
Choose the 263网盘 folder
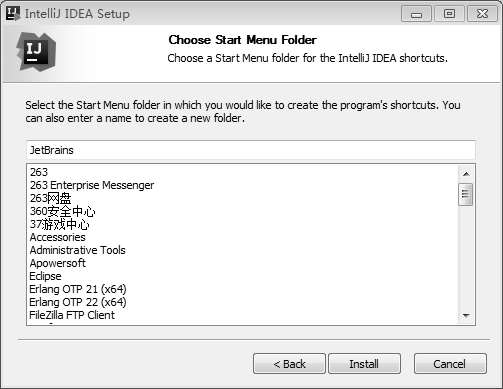51,198
